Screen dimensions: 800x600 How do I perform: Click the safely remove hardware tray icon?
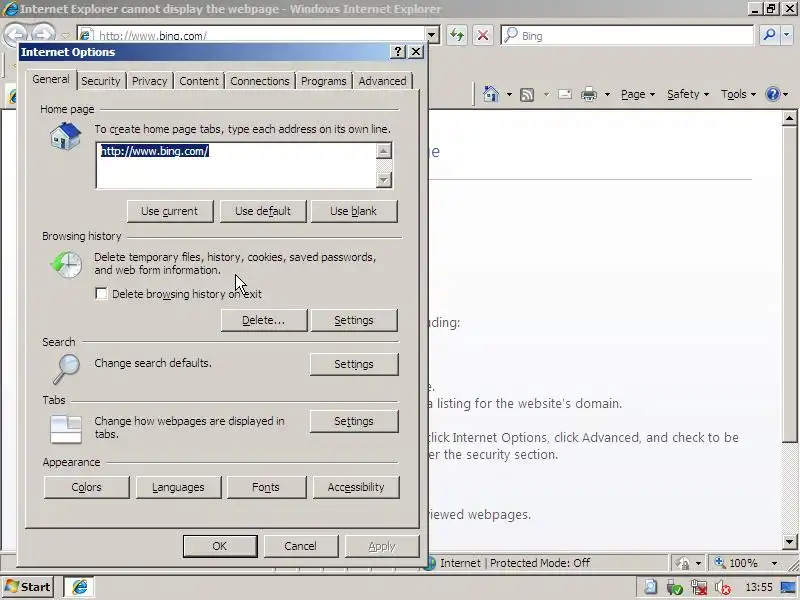pos(674,588)
